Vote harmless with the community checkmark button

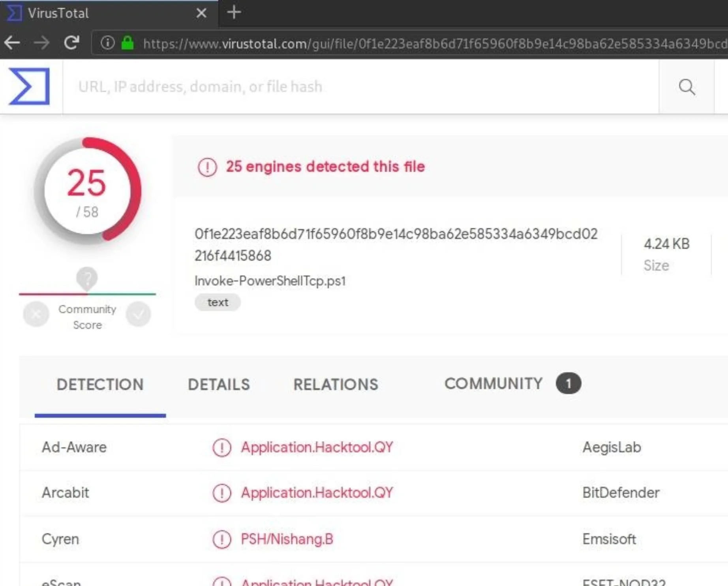[138, 314]
